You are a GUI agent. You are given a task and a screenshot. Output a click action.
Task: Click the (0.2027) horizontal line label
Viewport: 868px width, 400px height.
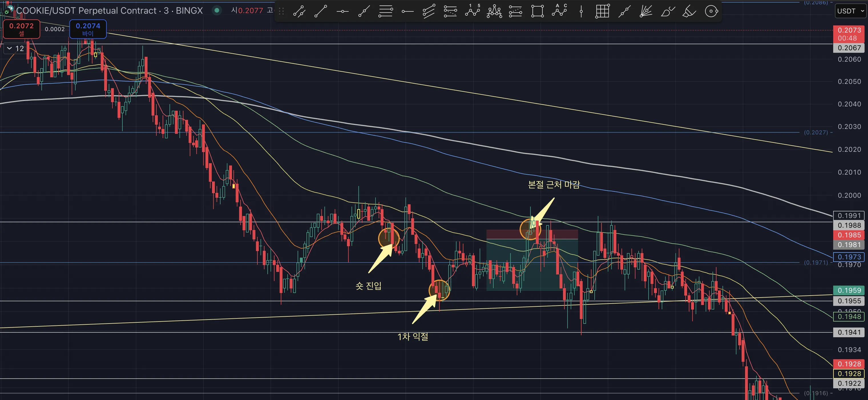tap(816, 132)
